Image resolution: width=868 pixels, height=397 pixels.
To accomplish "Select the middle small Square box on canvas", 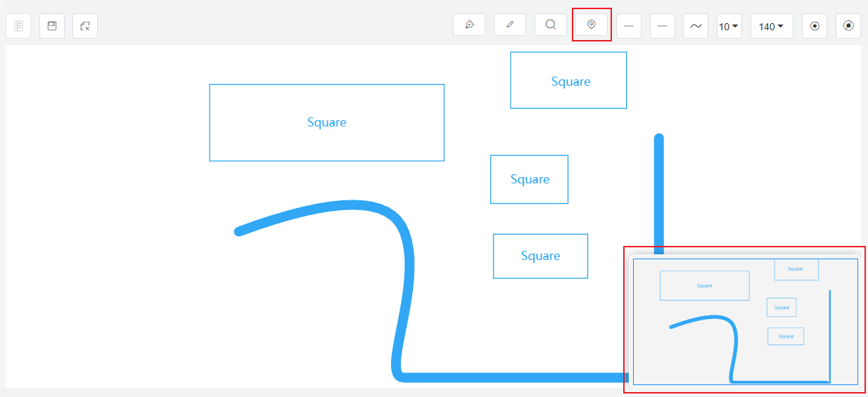I will click(529, 179).
